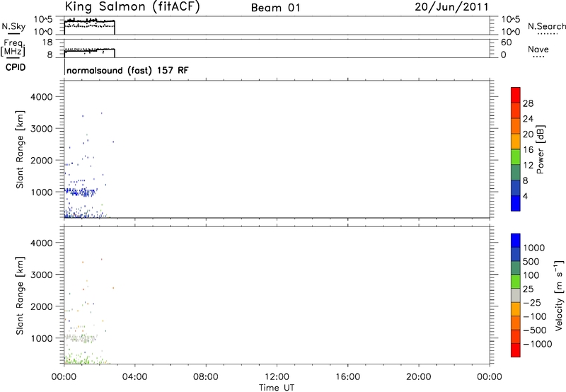Click the 16 label on Power colorbar
Image resolution: width=566 pixels, height=392 pixels.
click(528, 150)
